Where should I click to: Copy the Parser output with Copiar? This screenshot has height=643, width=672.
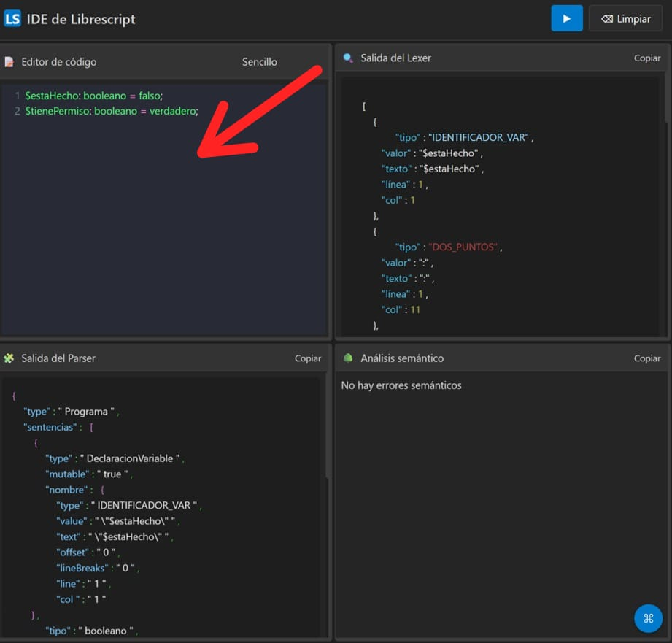(308, 358)
